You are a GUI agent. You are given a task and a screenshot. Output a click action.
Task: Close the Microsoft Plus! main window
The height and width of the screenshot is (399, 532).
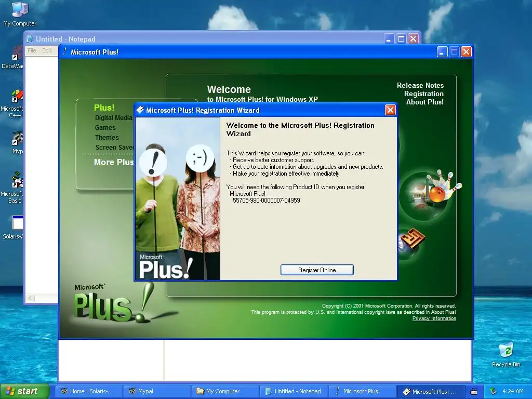point(466,52)
